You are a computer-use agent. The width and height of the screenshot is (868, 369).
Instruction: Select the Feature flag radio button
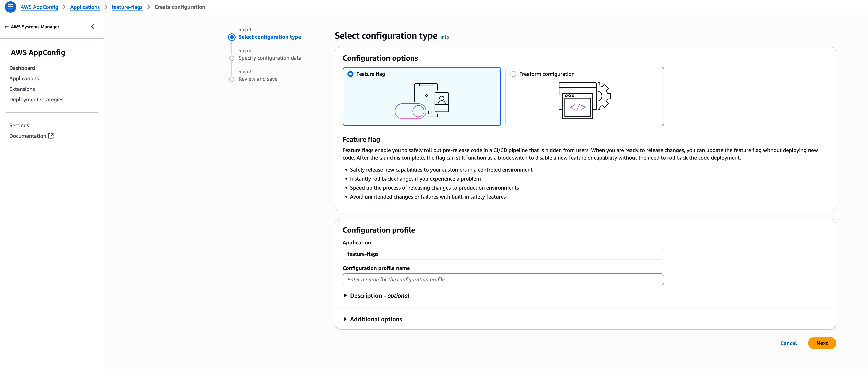click(x=350, y=74)
